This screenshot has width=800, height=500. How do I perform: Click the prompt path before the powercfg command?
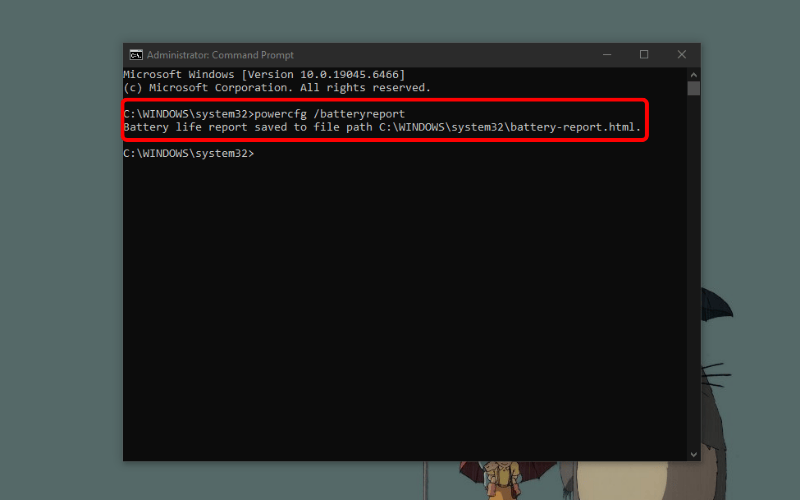(188, 114)
